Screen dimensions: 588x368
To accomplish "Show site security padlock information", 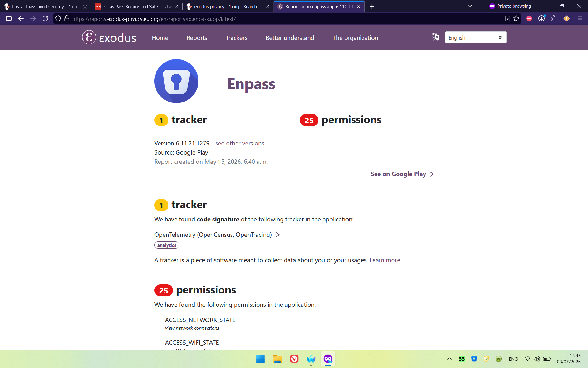I will tap(67, 19).
